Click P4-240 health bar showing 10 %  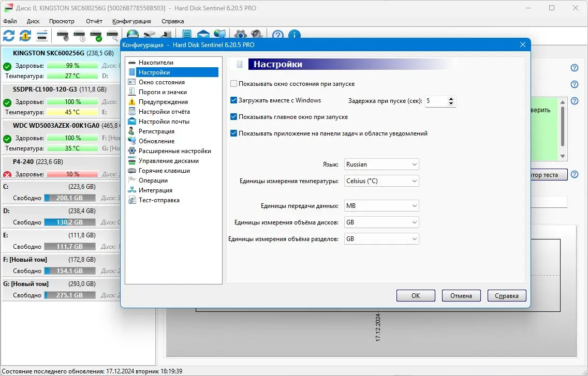click(72, 174)
